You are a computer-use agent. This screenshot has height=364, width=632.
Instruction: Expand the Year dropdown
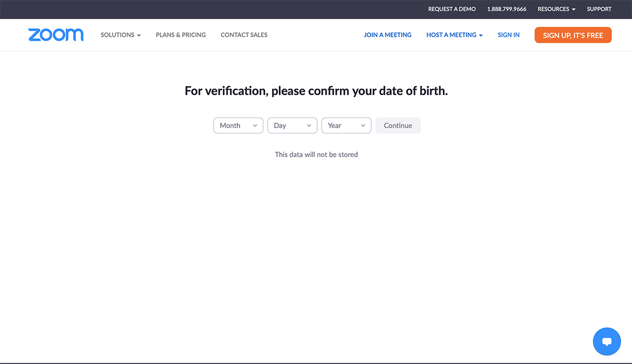coord(346,125)
